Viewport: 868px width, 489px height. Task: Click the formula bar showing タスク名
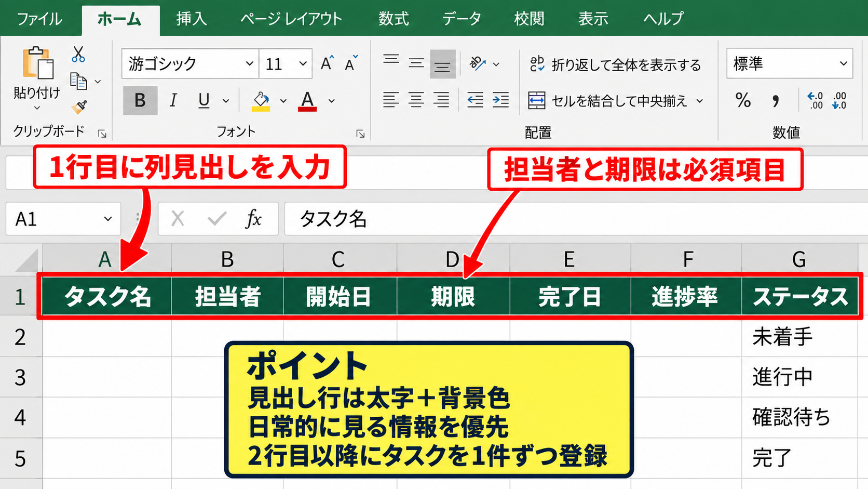click(576, 219)
